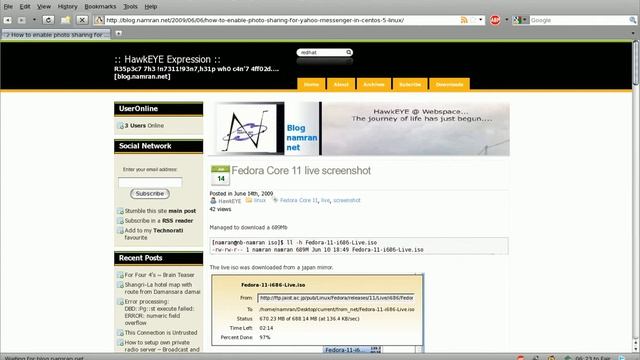The width and height of the screenshot is (640, 360).
Task: Open the Edit menu
Action: point(25,7)
